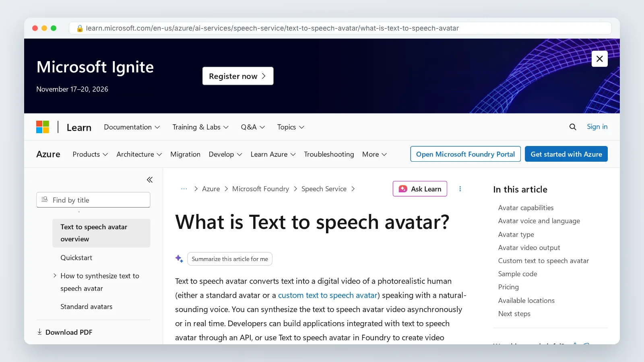Screen dimensions: 644x362
Task: Expand the Products menu
Action: 90,154
